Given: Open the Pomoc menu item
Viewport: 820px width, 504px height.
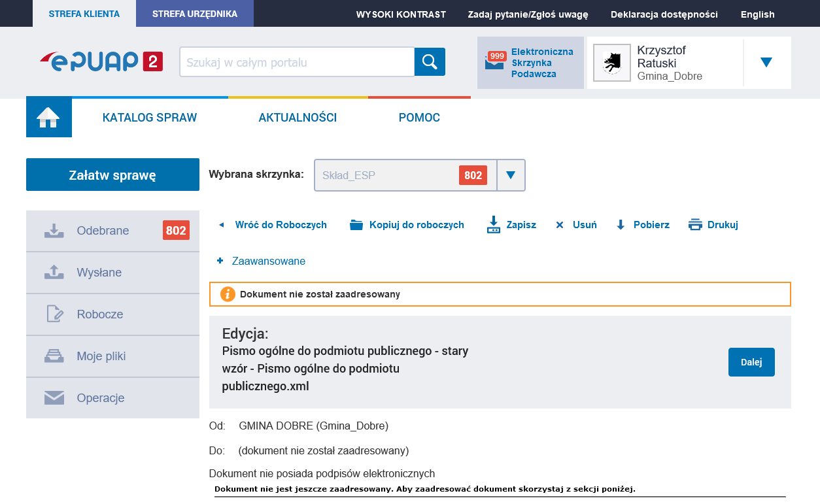Looking at the screenshot, I should click(419, 118).
